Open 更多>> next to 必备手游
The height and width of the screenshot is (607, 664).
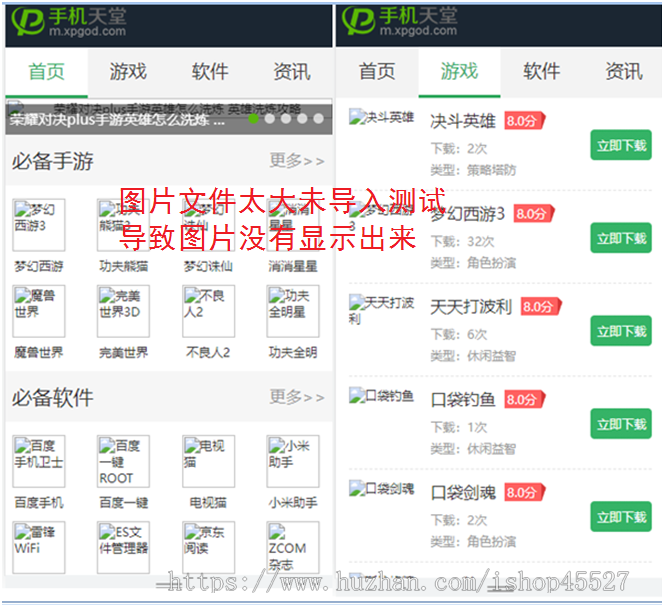[x=297, y=161]
